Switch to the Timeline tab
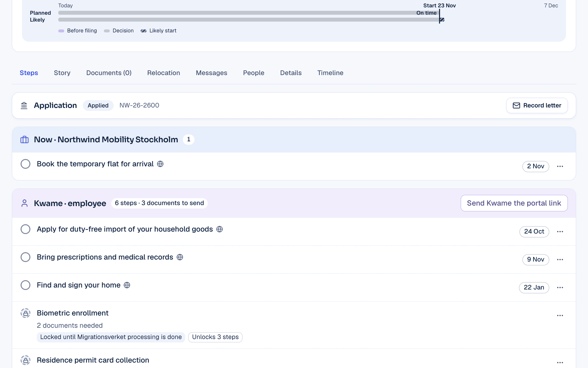This screenshot has height=368, width=588. (330, 73)
